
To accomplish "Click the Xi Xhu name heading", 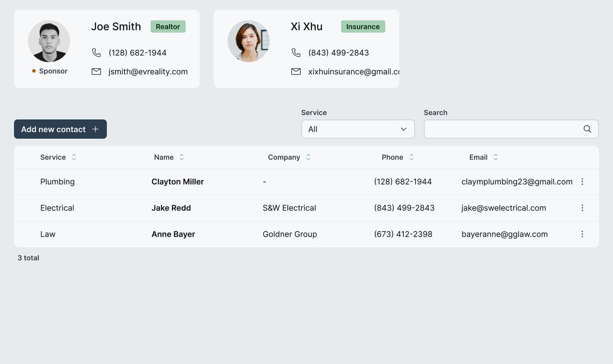I will point(306,26).
